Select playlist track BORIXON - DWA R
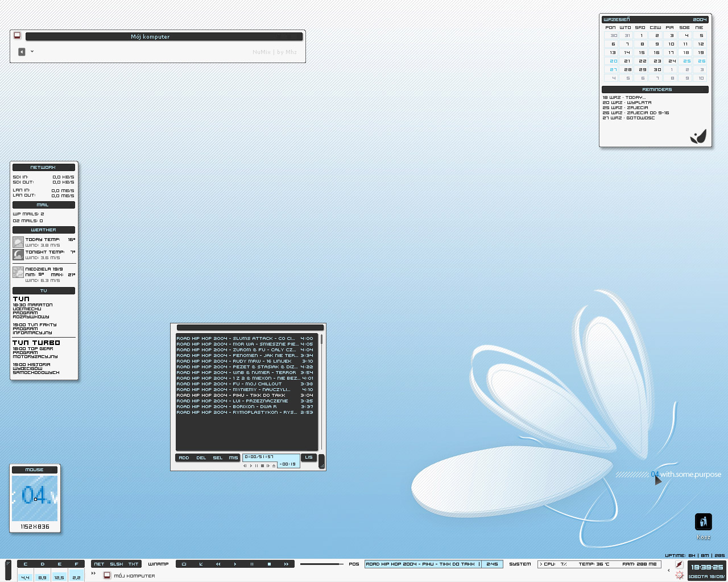 245,406
